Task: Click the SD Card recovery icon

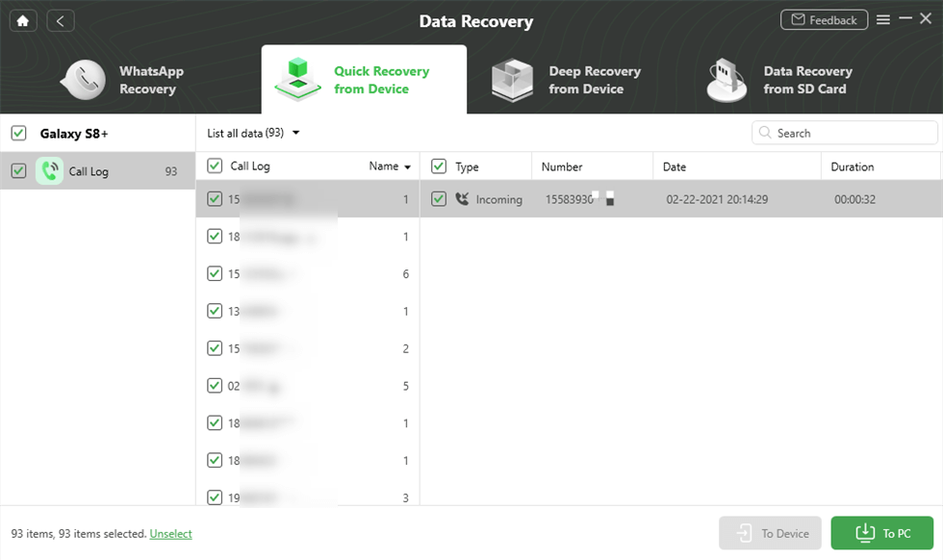Action: pyautogui.click(x=726, y=80)
